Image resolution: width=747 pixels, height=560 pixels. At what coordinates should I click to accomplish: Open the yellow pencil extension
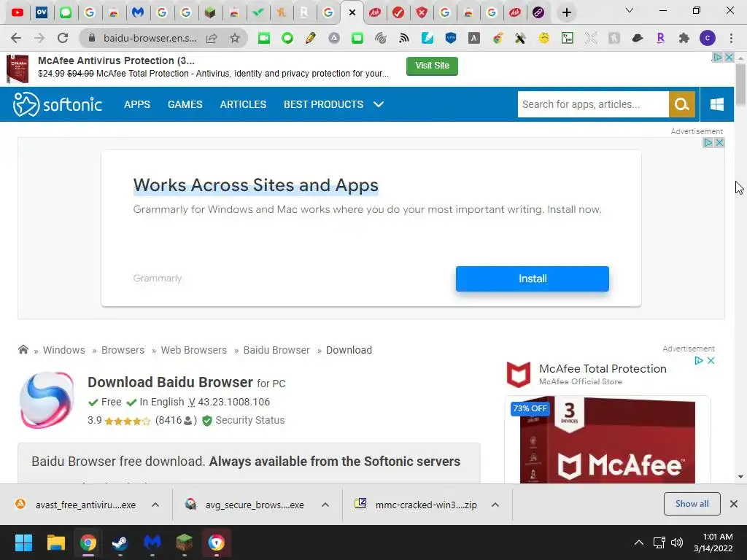[311, 38]
